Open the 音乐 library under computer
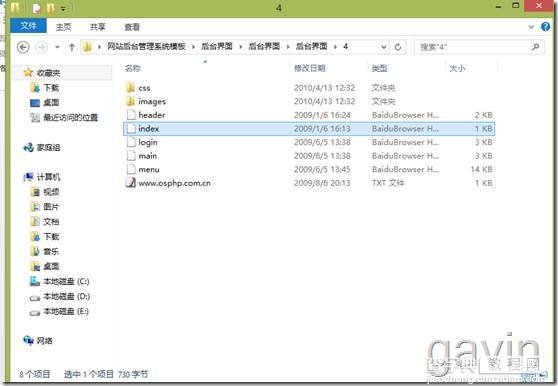Image resolution: width=558 pixels, height=386 pixels. click(51, 252)
